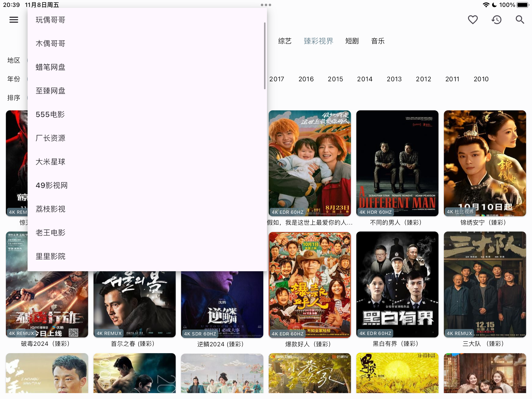The image size is (532, 399).
Task: Open the 首尔之春 movie poster
Action: [135, 304]
